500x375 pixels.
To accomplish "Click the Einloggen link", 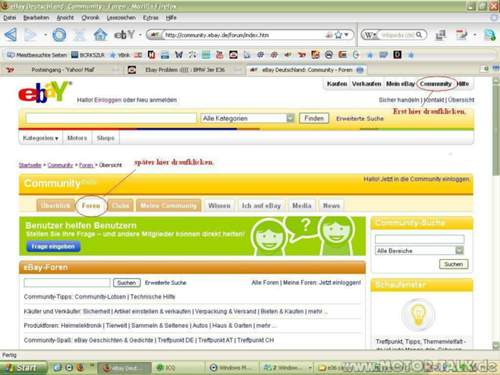I will click(108, 100).
